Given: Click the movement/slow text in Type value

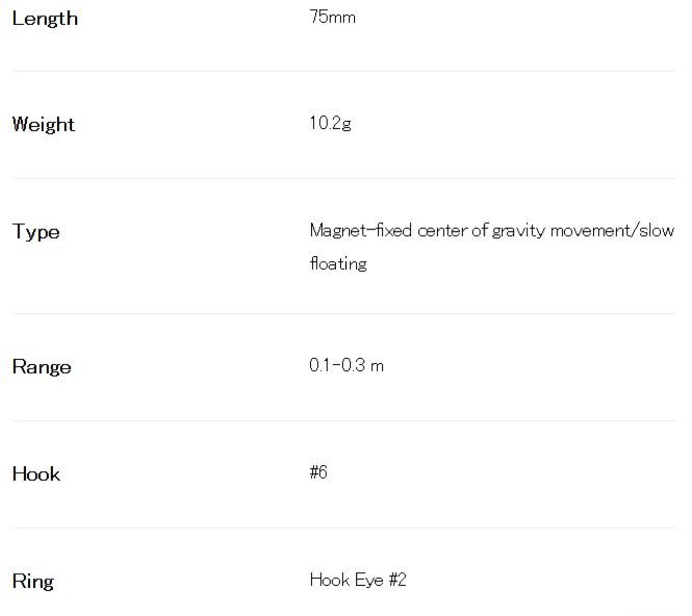Looking at the screenshot, I should pyautogui.click(x=612, y=231).
